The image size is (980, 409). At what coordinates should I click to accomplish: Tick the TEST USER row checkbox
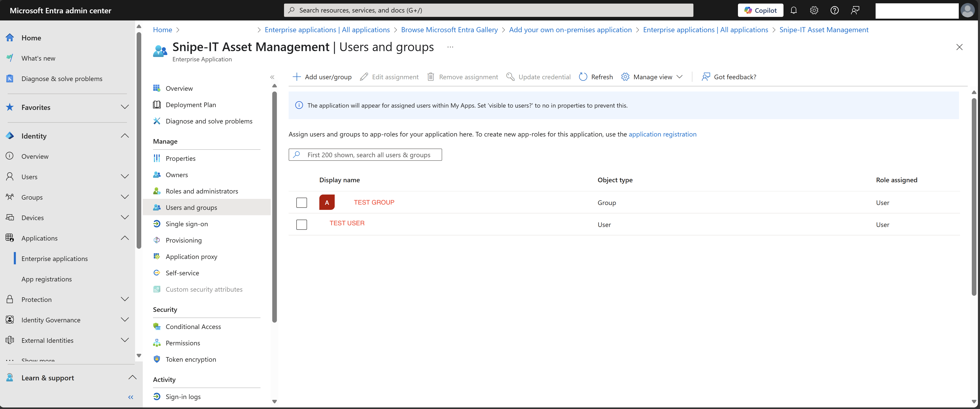point(302,225)
